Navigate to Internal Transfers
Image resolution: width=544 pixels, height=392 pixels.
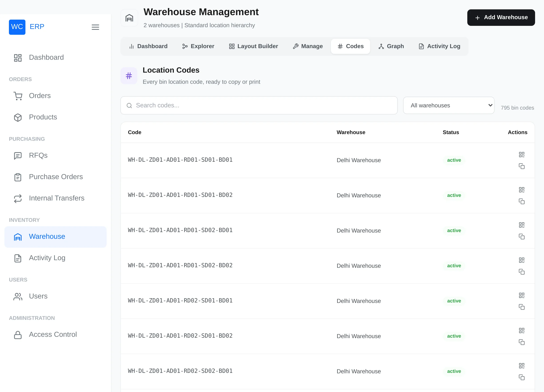[x=56, y=198]
